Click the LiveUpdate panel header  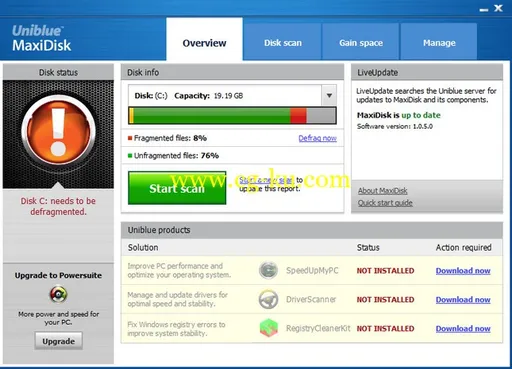coord(427,72)
